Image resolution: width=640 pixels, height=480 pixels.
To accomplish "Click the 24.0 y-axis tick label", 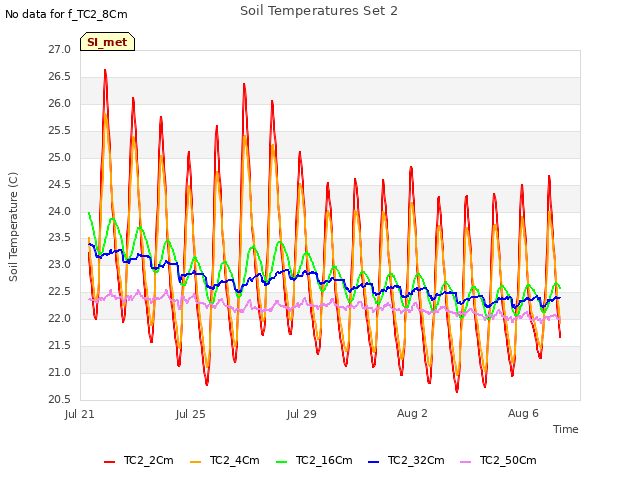I will click(x=60, y=211).
